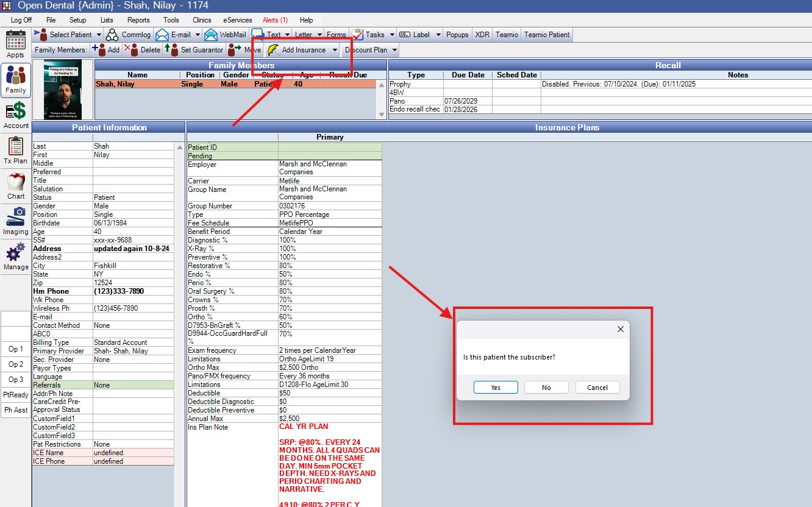Open the Tasks toolbar button
812x507 pixels.
click(x=369, y=35)
